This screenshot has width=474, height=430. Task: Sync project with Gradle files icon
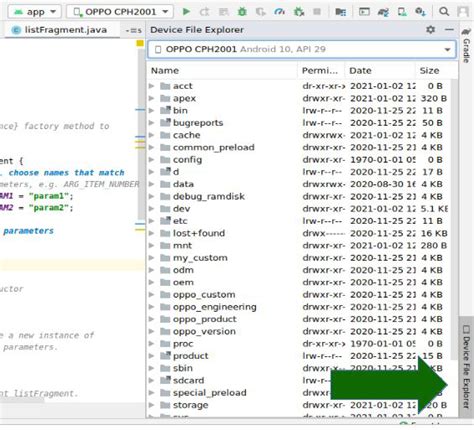pyautogui.click(x=383, y=12)
